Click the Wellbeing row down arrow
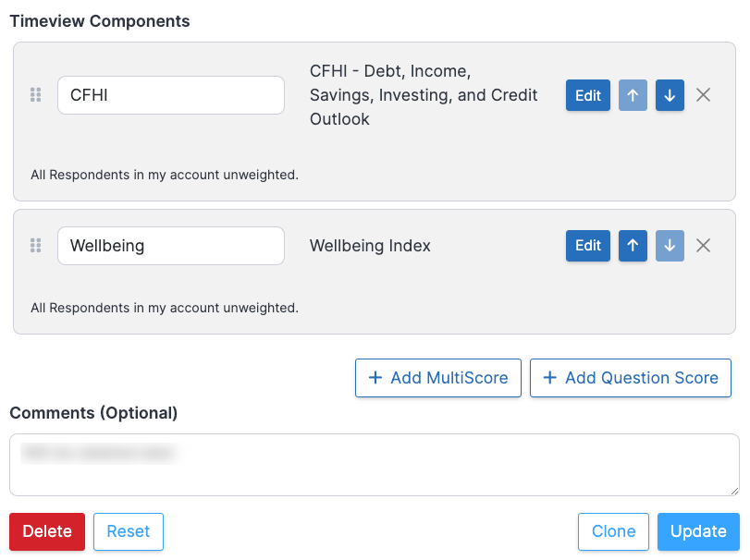The image size is (750, 560). (x=670, y=246)
